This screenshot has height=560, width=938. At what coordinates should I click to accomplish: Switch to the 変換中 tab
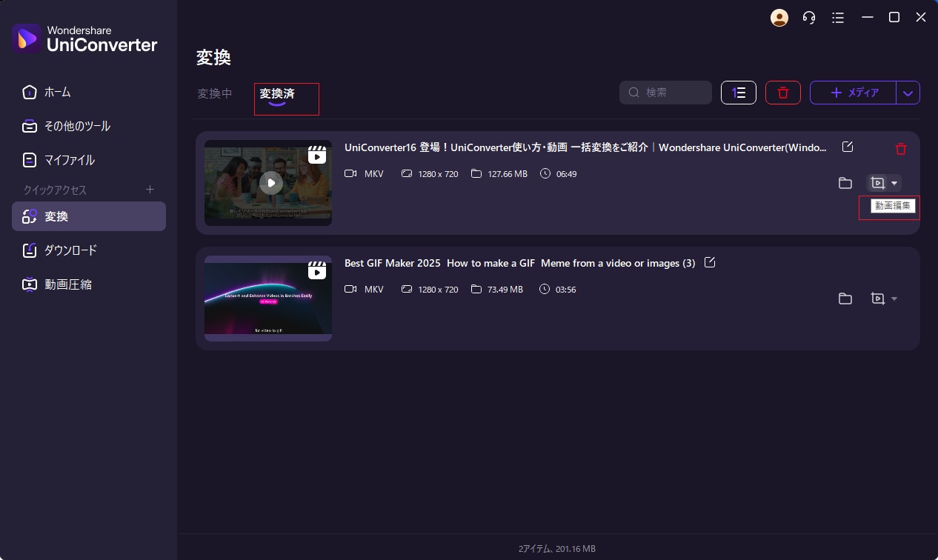point(215,94)
